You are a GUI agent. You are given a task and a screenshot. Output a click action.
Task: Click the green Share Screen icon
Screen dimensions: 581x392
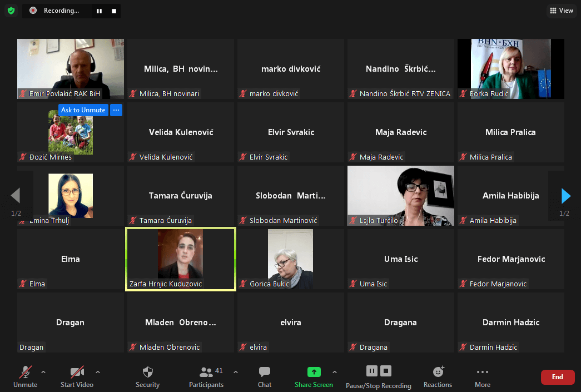coord(314,372)
